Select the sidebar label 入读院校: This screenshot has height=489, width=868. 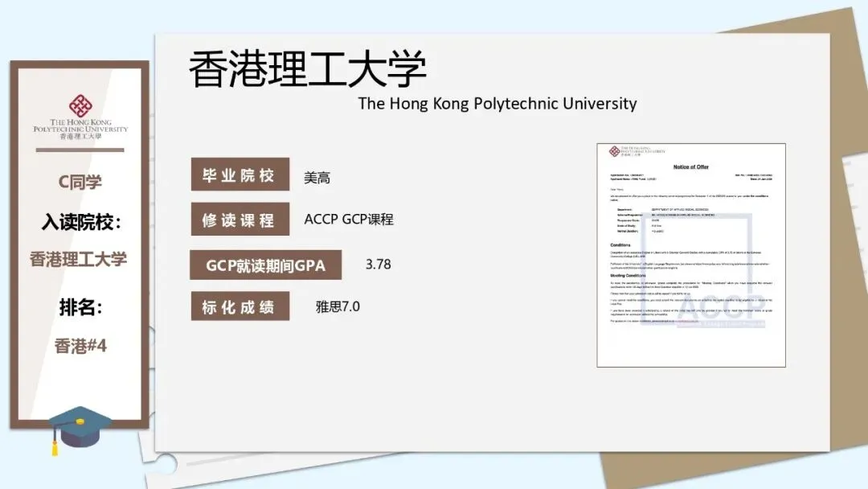(81, 222)
